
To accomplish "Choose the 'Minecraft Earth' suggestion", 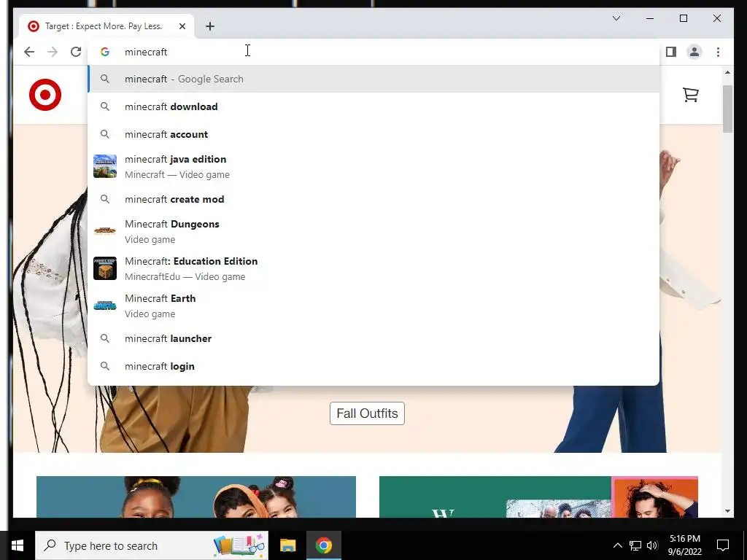I will 374,306.
